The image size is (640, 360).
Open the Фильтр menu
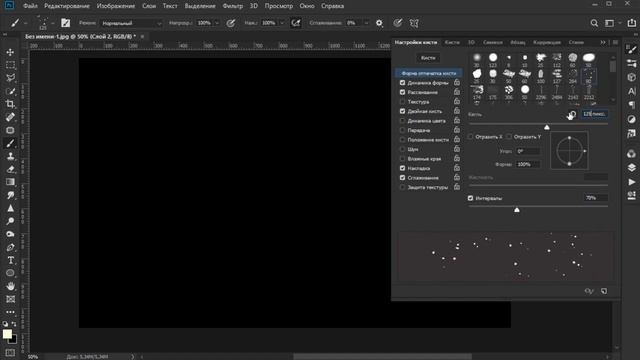(x=233, y=6)
